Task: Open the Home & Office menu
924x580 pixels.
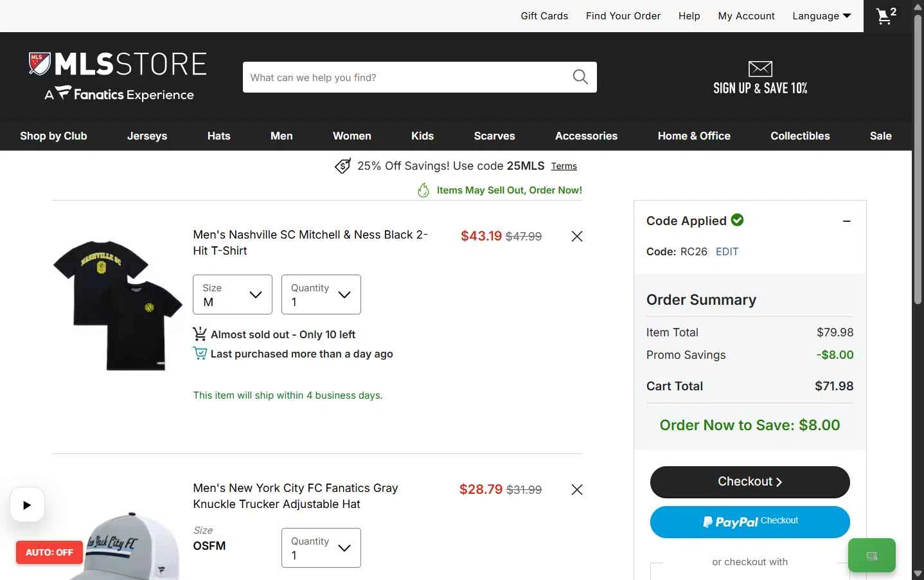Action: point(694,136)
